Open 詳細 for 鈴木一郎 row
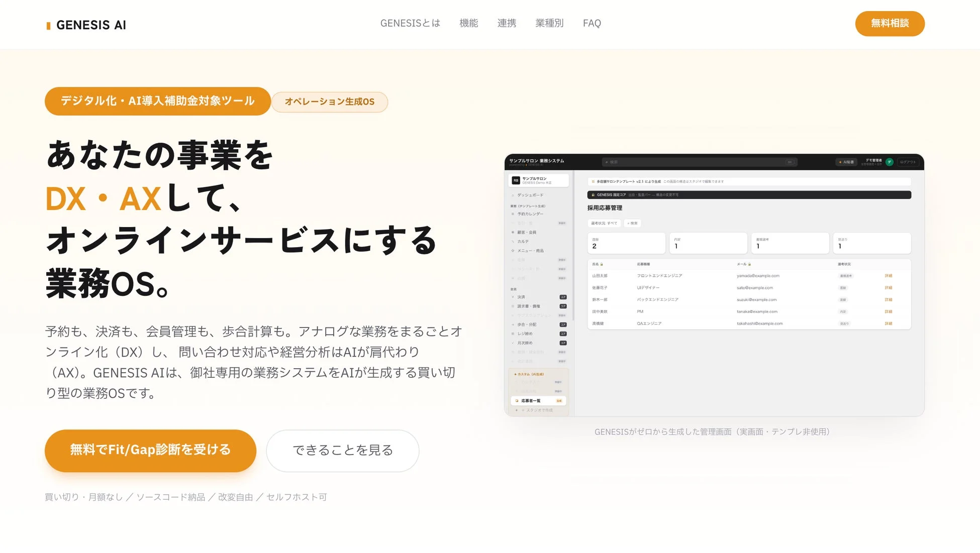 [x=889, y=300]
